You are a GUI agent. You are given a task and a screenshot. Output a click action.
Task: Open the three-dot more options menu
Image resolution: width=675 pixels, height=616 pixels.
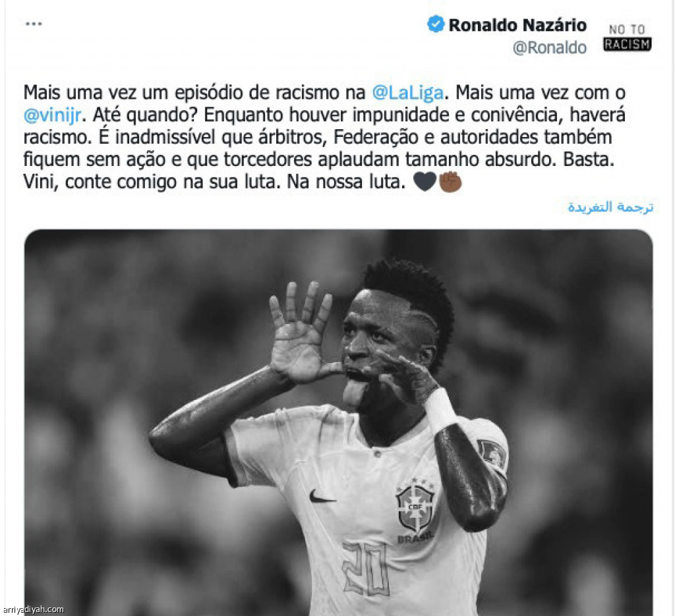click(34, 24)
